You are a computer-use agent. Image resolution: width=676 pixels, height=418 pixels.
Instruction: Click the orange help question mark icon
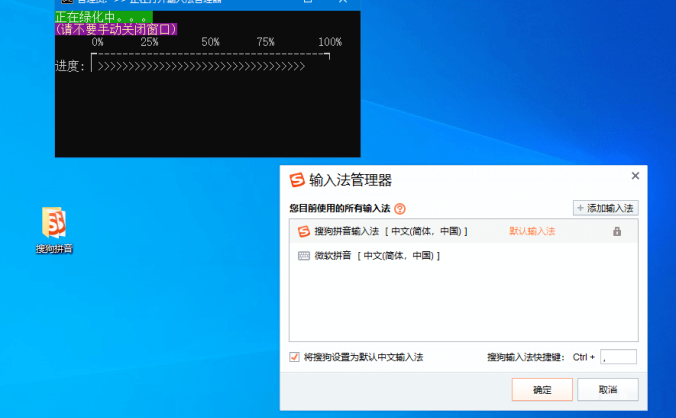(400, 209)
